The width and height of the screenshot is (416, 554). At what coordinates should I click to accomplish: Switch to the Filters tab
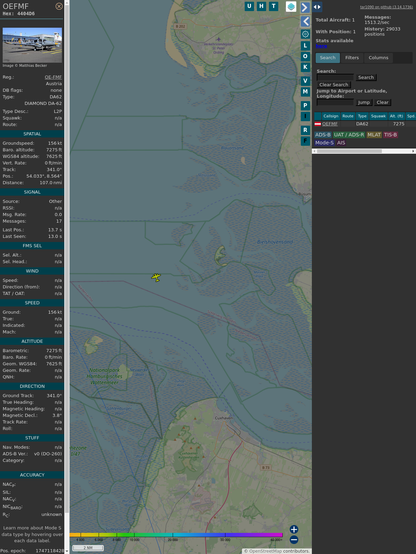click(x=352, y=58)
